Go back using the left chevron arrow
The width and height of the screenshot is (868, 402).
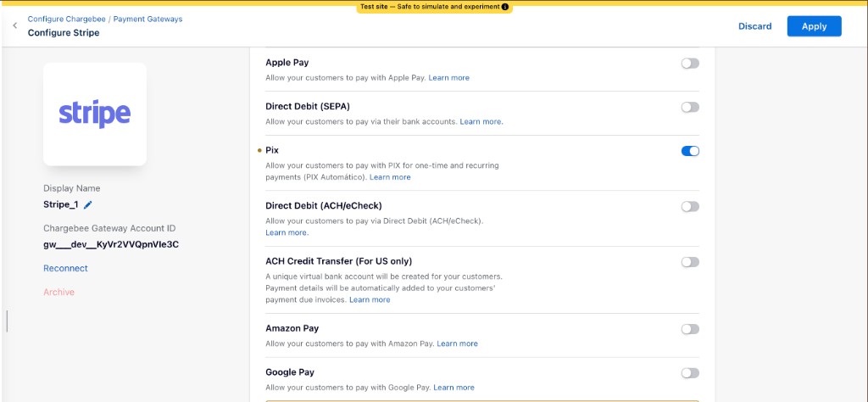[15, 25]
